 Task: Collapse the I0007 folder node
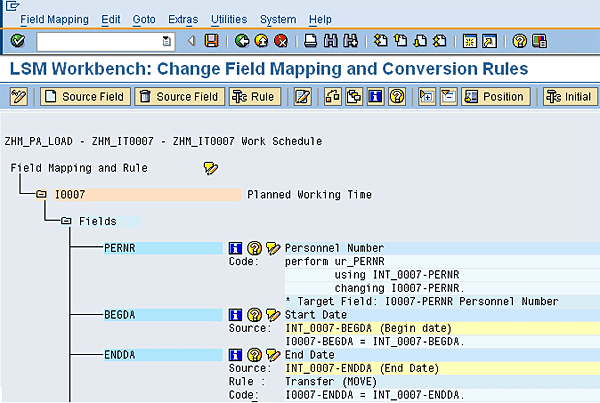pyautogui.click(x=42, y=195)
